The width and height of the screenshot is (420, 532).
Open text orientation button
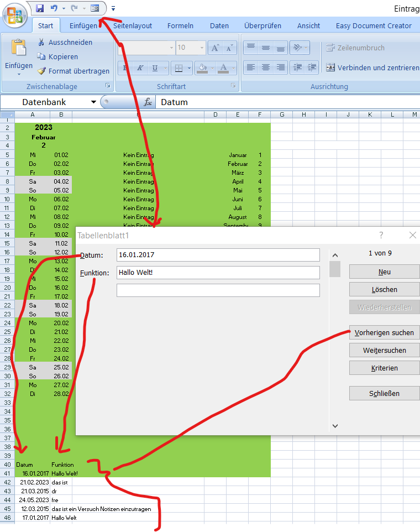[300, 48]
